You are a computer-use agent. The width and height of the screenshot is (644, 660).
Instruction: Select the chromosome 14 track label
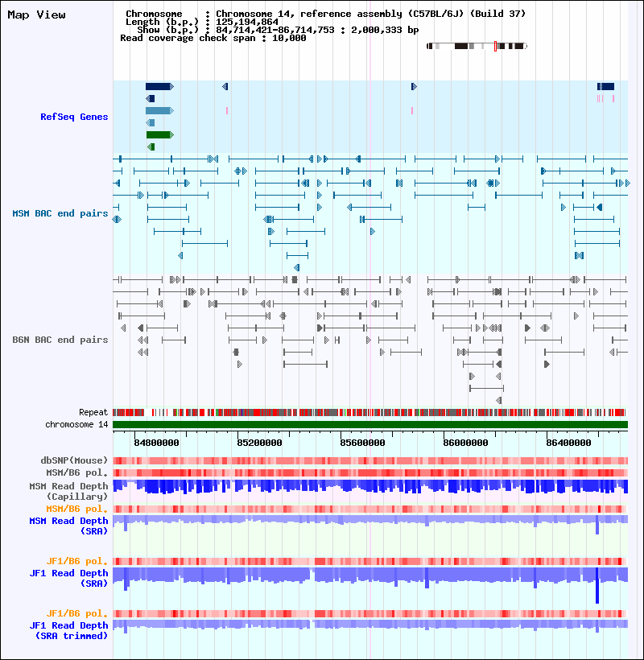76,425
